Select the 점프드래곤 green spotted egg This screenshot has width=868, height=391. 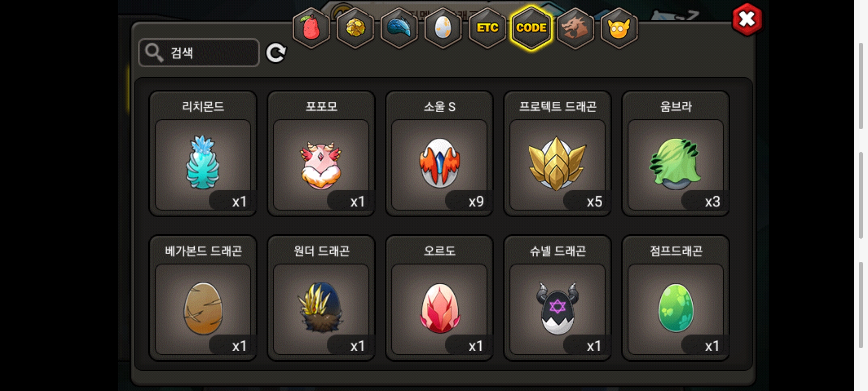pos(676,298)
